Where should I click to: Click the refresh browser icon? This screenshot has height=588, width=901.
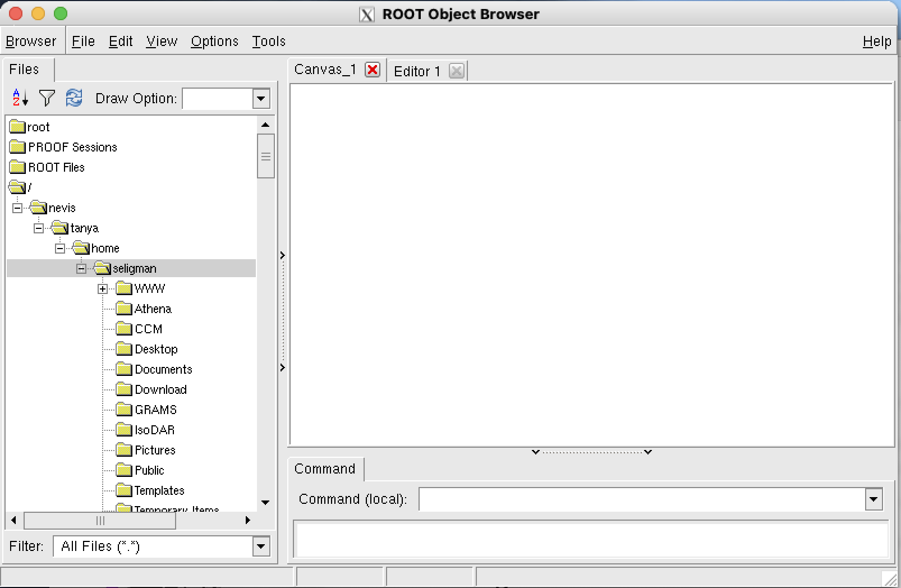click(74, 98)
